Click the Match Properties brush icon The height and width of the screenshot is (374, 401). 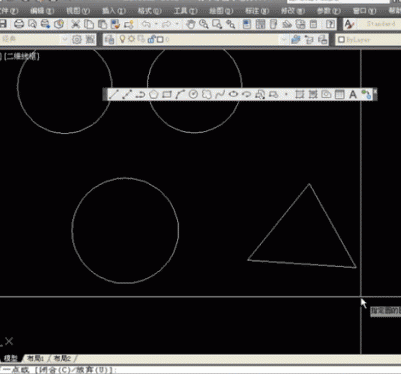(x=115, y=24)
